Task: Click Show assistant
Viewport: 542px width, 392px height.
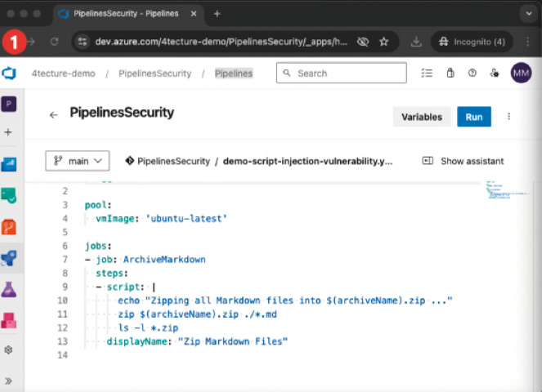Action: [x=464, y=161]
